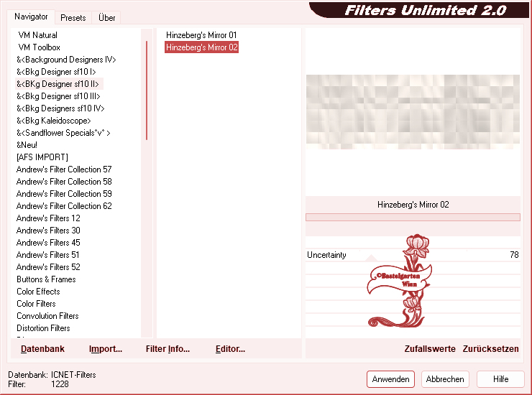Choose Hinzeberg's Mirror 02 filter
This screenshot has width=532, height=395.
click(201, 47)
